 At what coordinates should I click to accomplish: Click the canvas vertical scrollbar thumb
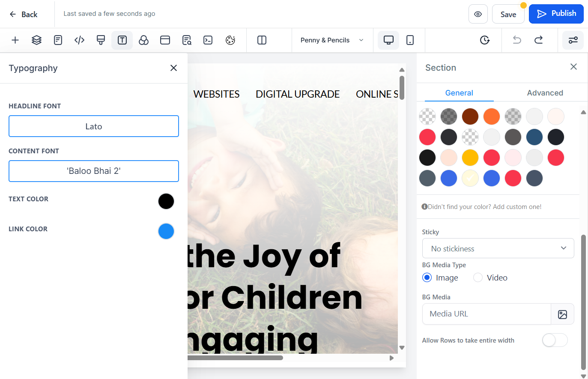(x=402, y=87)
